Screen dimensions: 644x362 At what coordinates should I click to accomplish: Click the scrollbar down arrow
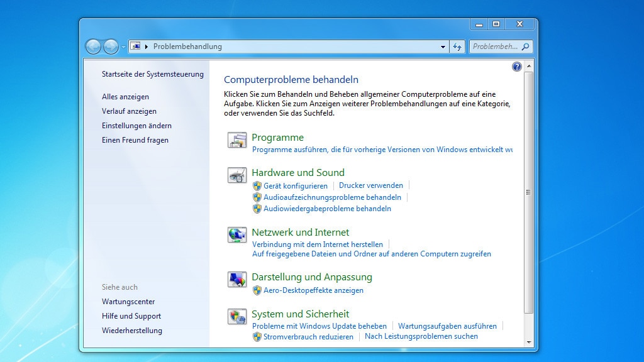tap(528, 343)
